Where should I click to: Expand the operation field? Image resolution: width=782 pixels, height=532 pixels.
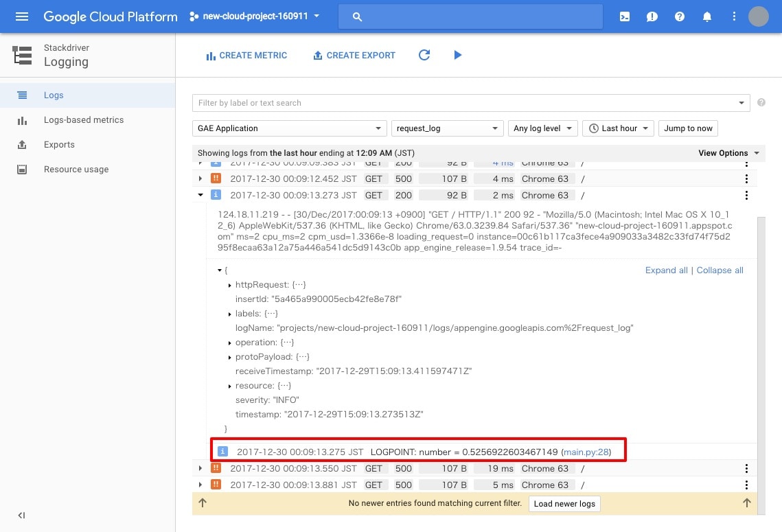tap(229, 343)
